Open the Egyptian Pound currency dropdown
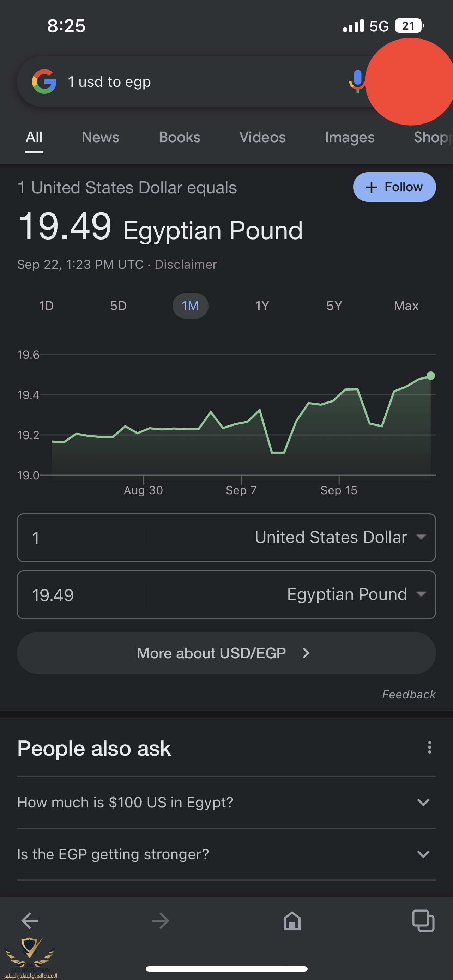453x980 pixels. 356,594
